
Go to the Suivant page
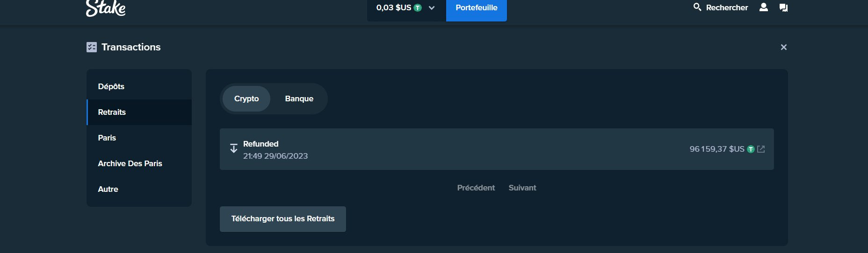coord(522,188)
